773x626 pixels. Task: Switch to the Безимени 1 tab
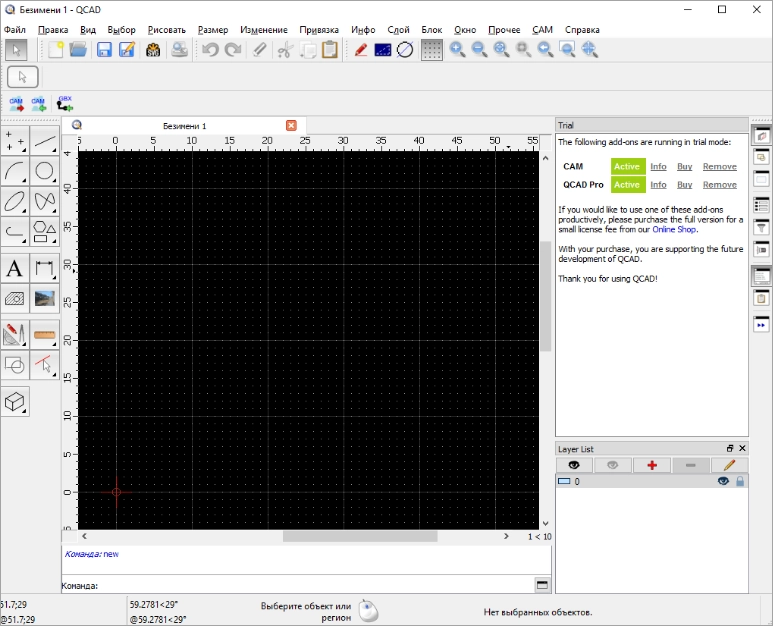[x=184, y=126]
